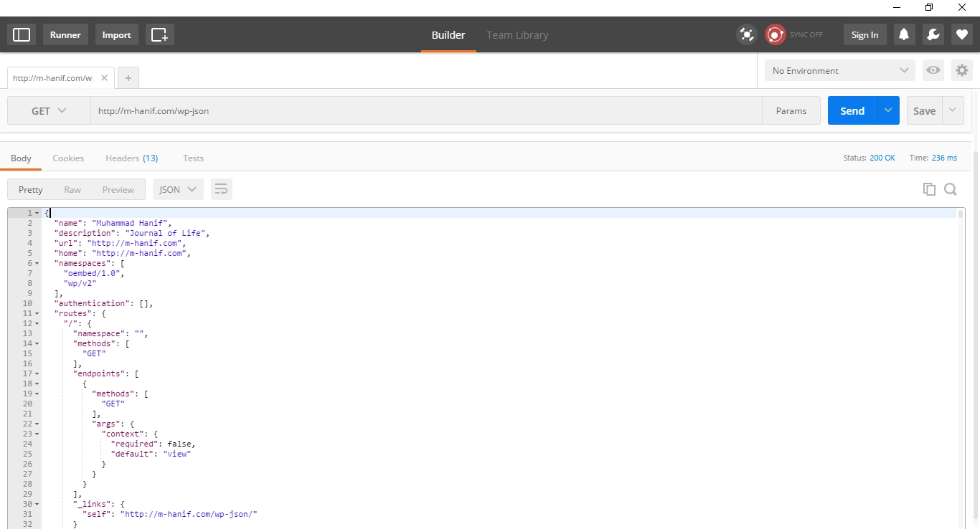Viewport: 980px width, 529px height.
Task: Select the response Headers (13) tab
Action: (131, 158)
